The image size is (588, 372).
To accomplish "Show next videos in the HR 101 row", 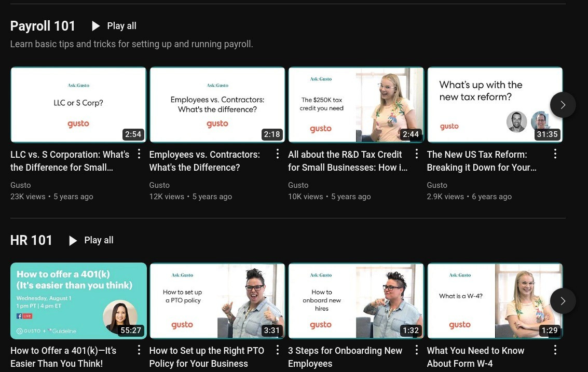I will [563, 301].
